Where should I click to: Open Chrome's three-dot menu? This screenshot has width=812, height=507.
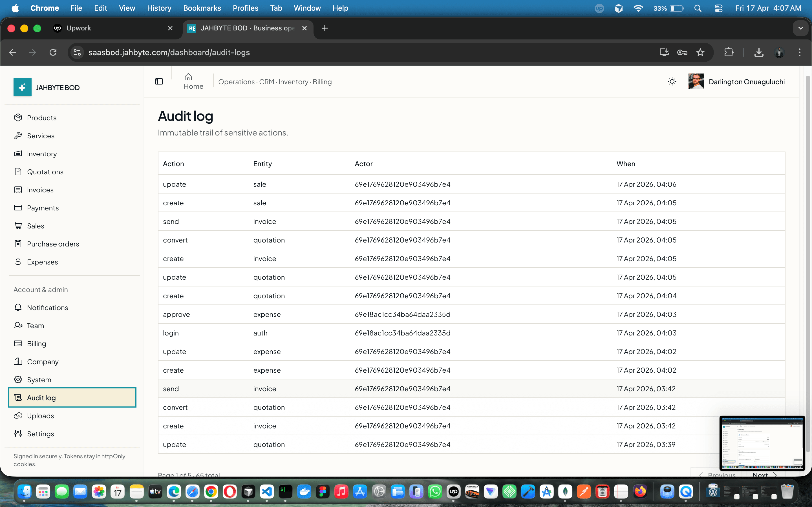click(800, 52)
